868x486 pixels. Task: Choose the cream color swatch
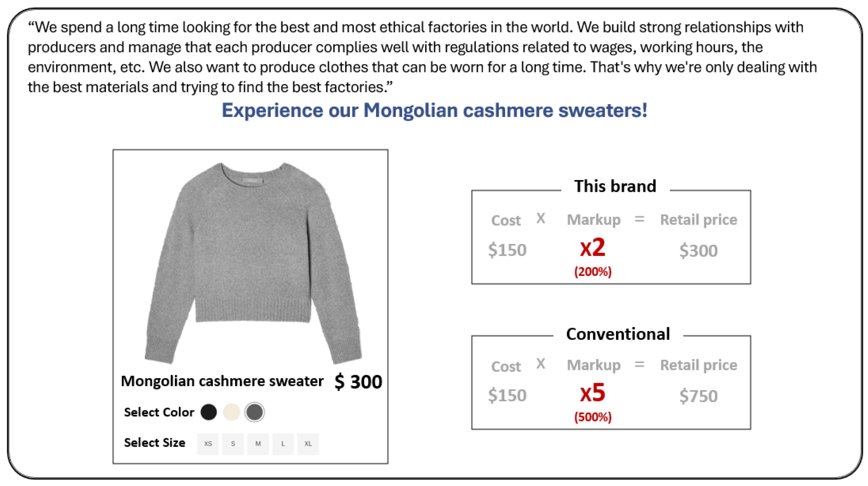pyautogui.click(x=231, y=412)
